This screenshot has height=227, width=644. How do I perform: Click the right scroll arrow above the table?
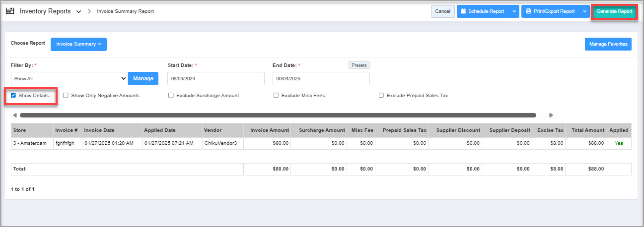pos(551,115)
